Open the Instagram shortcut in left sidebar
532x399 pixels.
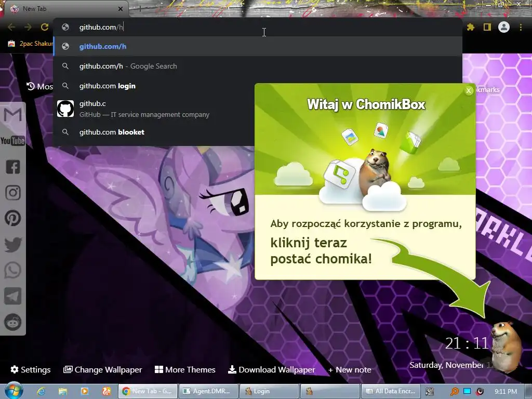point(12,192)
